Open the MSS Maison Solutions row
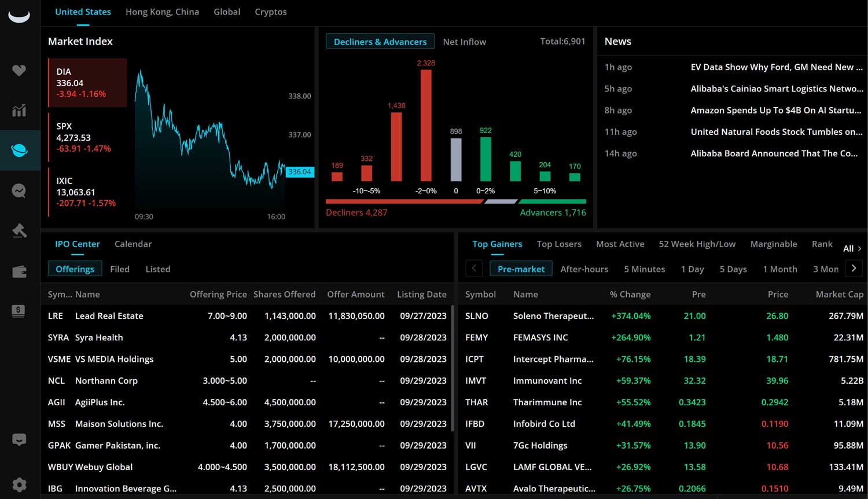Image resolution: width=868 pixels, height=499 pixels. click(x=247, y=424)
